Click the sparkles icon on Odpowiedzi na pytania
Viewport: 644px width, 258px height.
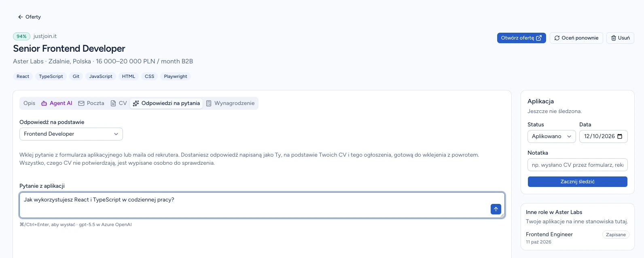click(136, 103)
